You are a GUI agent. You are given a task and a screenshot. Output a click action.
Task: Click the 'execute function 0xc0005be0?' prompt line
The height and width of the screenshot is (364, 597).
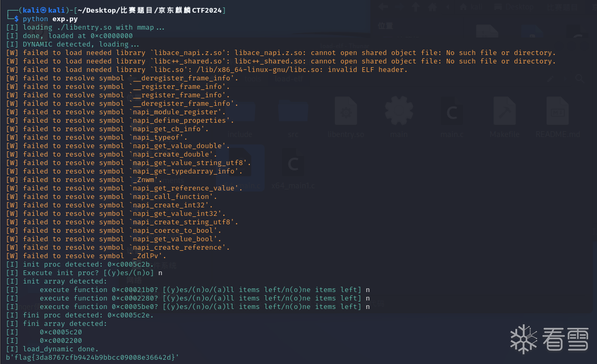click(188, 306)
